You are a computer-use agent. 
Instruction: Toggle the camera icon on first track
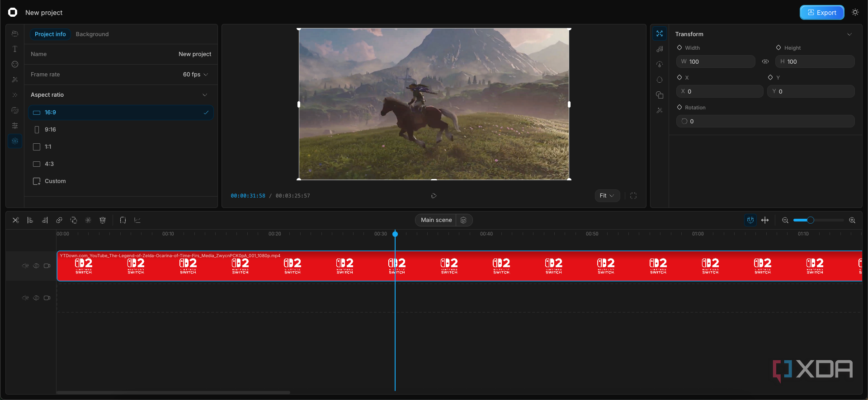point(47,266)
